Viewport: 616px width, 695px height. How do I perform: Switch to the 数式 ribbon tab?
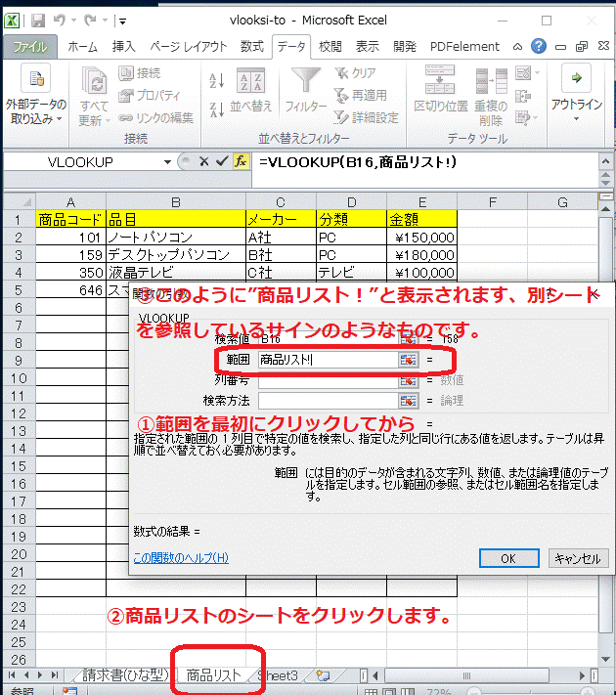coord(251,46)
